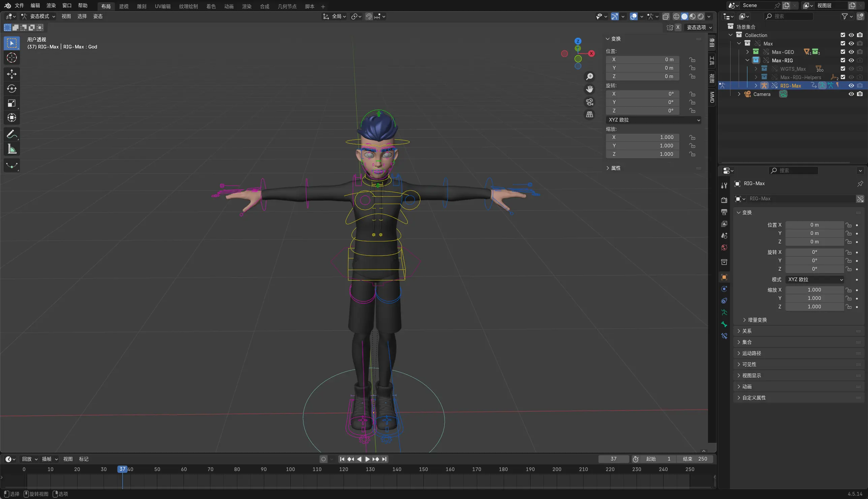Screen dimensions: 868x499
Task: Hide the Max-RIG collection eye icon
Action: pos(851,60)
